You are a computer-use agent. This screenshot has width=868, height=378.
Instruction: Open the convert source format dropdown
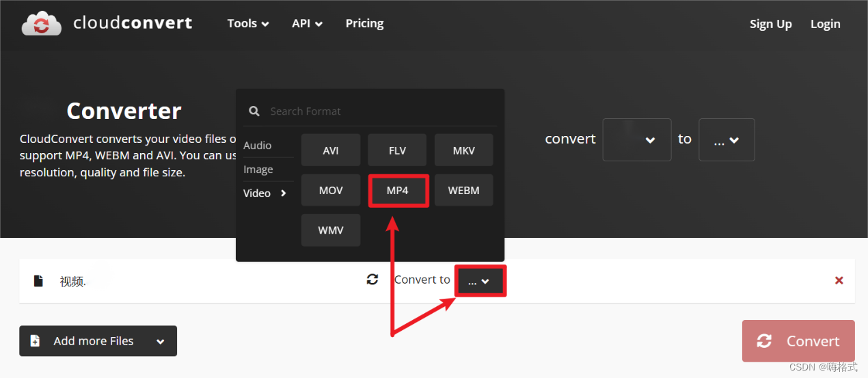(x=636, y=139)
